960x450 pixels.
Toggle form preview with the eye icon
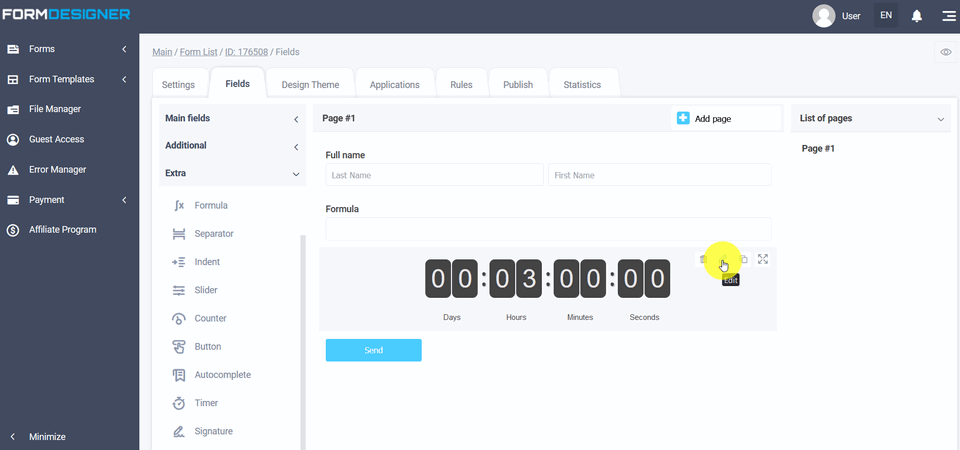[945, 52]
